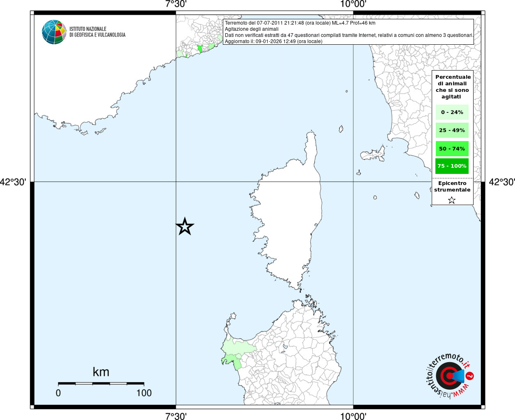Click the km scale bar label

tap(101, 372)
